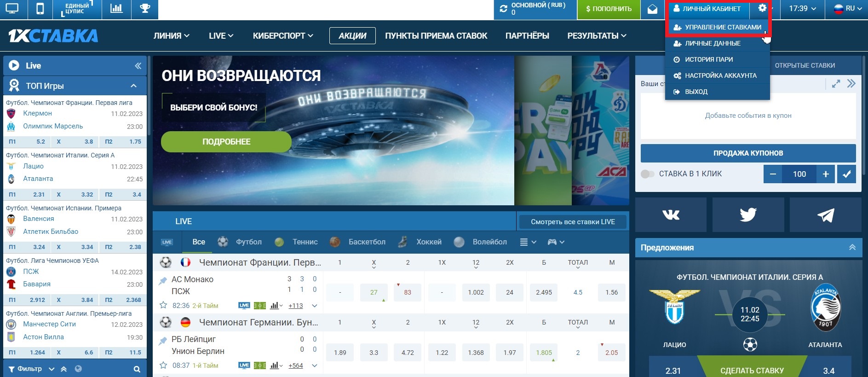Collapse the ТОП Игры section
Screen dimensions: 868x377
133,86
